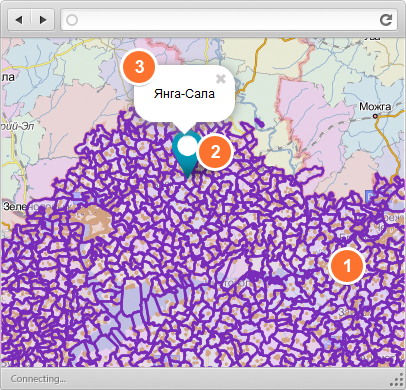Click the Connecting... status bar text
Screen dimensions: 406x390
point(38,379)
